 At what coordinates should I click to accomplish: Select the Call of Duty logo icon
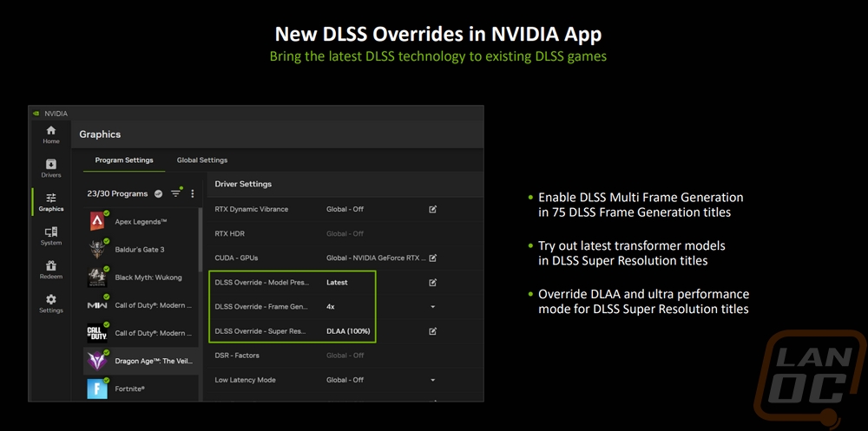tap(97, 333)
